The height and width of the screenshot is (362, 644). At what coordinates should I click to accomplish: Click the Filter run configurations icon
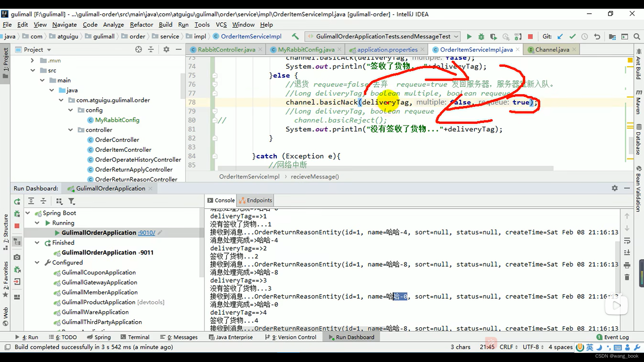click(72, 201)
